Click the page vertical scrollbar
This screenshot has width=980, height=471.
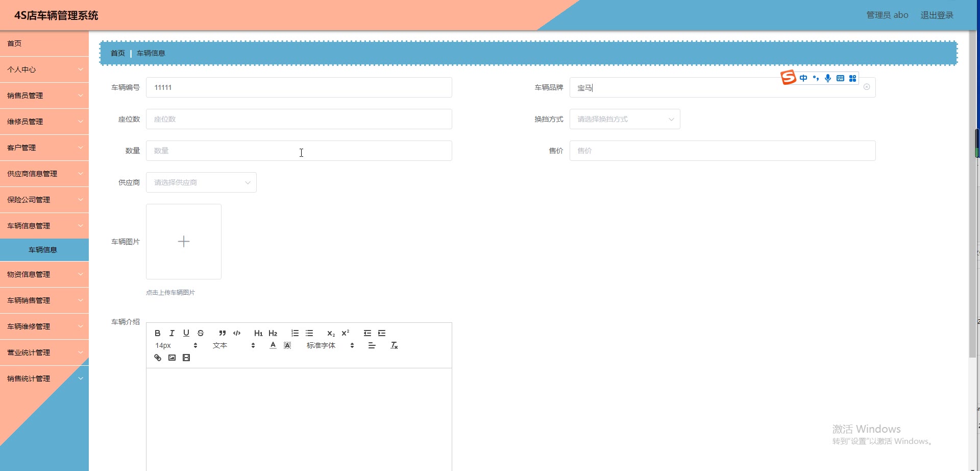click(x=973, y=194)
